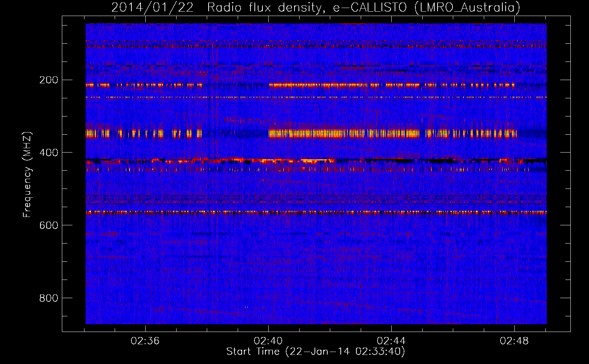Image resolution: width=589 pixels, height=364 pixels.
Task: Click the 600 frequency tick label
Action: click(x=48, y=225)
